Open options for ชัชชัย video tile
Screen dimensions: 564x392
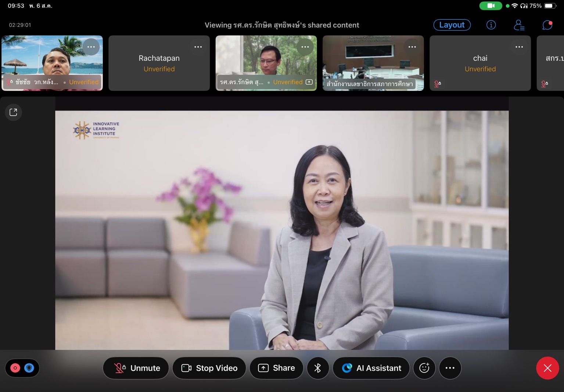[x=91, y=47]
